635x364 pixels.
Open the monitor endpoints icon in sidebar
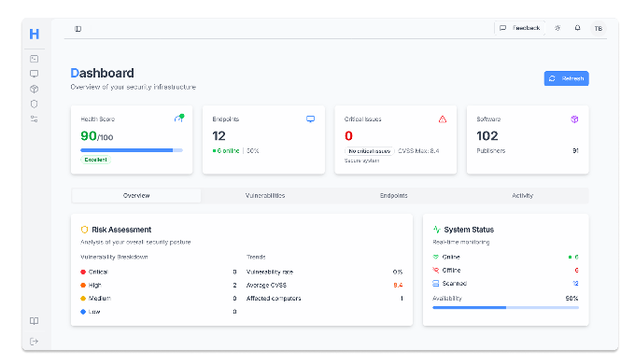(x=34, y=74)
